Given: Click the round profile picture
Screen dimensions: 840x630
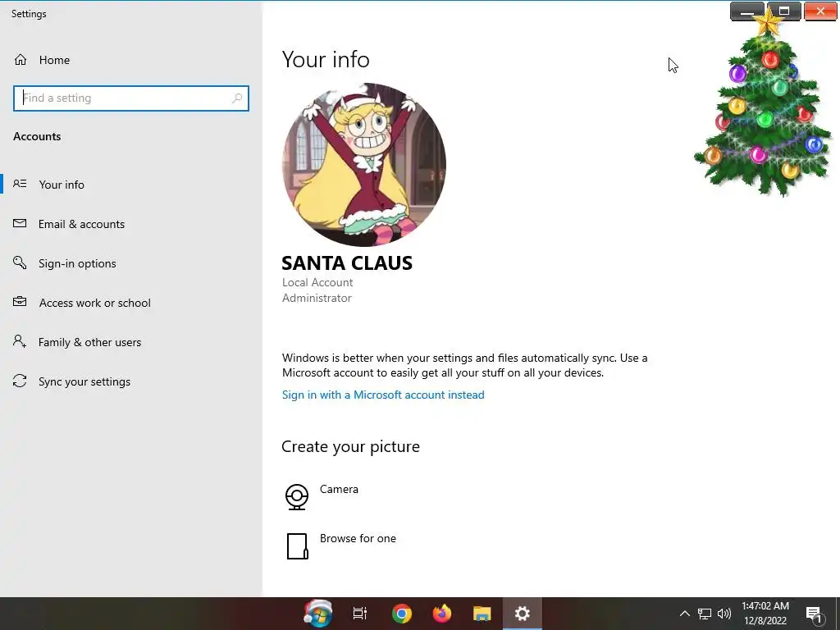Looking at the screenshot, I should 364,164.
